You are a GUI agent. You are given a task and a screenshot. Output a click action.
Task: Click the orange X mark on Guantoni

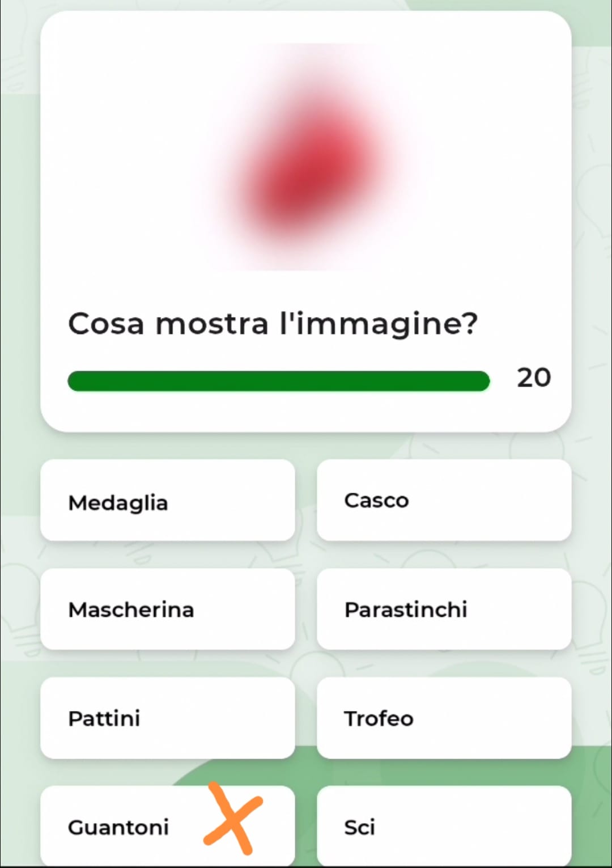point(233,818)
